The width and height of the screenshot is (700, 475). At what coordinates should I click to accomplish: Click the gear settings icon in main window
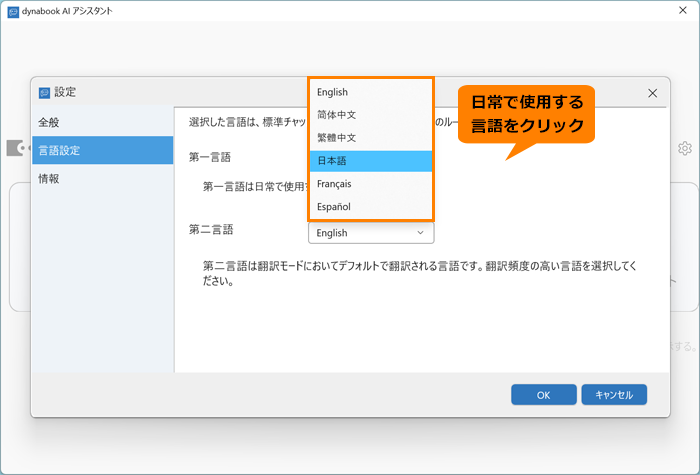[x=684, y=148]
